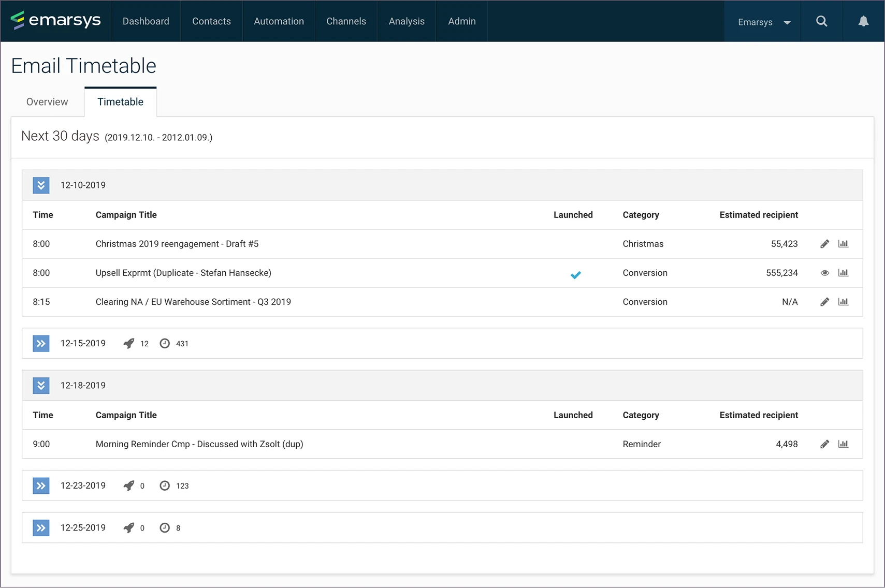Edit the Clearing NA / EU Warehouse campaign
The image size is (885, 588).
[x=824, y=302]
